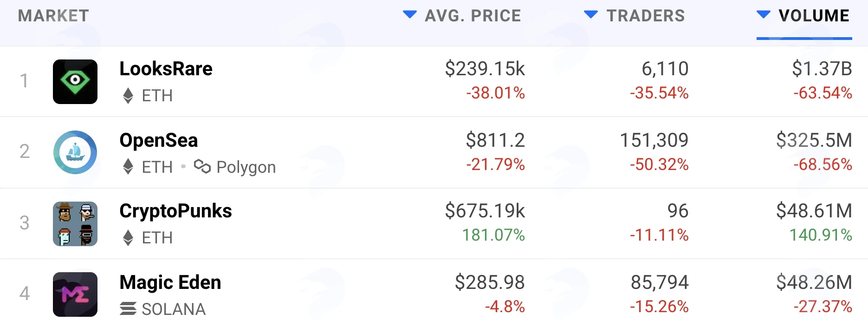The height and width of the screenshot is (327, 868).
Task: Sort by the AVG. PRICE column arrow
Action: [410, 14]
